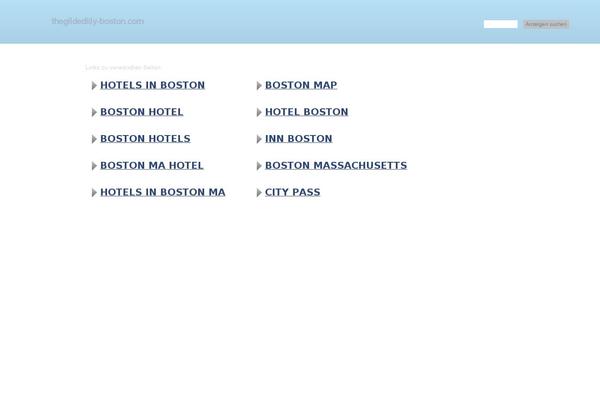The image size is (600, 400).
Task: Focus the search text field in header
Action: [500, 24]
